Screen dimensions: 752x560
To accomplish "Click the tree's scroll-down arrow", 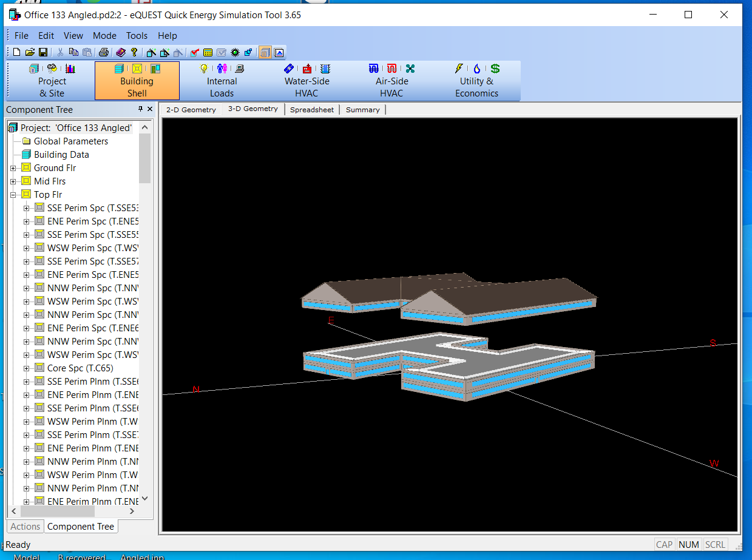I will (x=144, y=499).
